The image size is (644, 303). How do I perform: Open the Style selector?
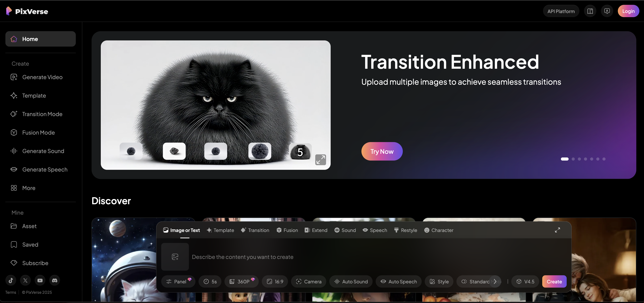pyautogui.click(x=439, y=281)
